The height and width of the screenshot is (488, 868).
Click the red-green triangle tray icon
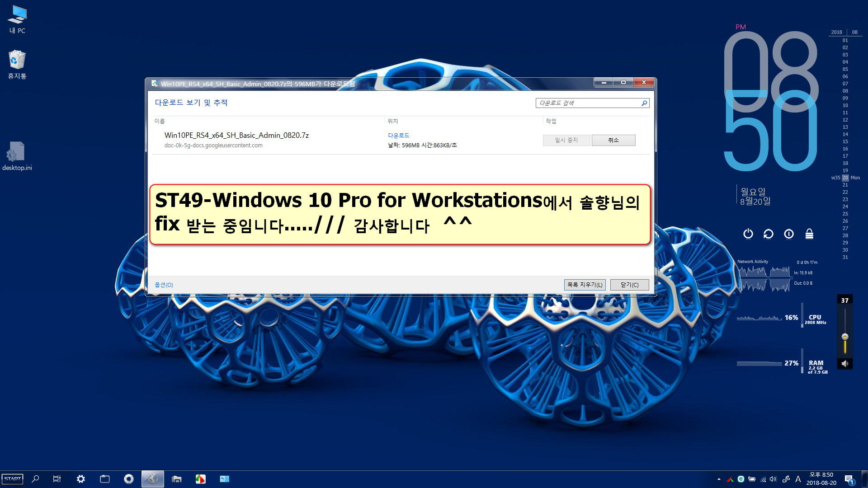(x=730, y=479)
